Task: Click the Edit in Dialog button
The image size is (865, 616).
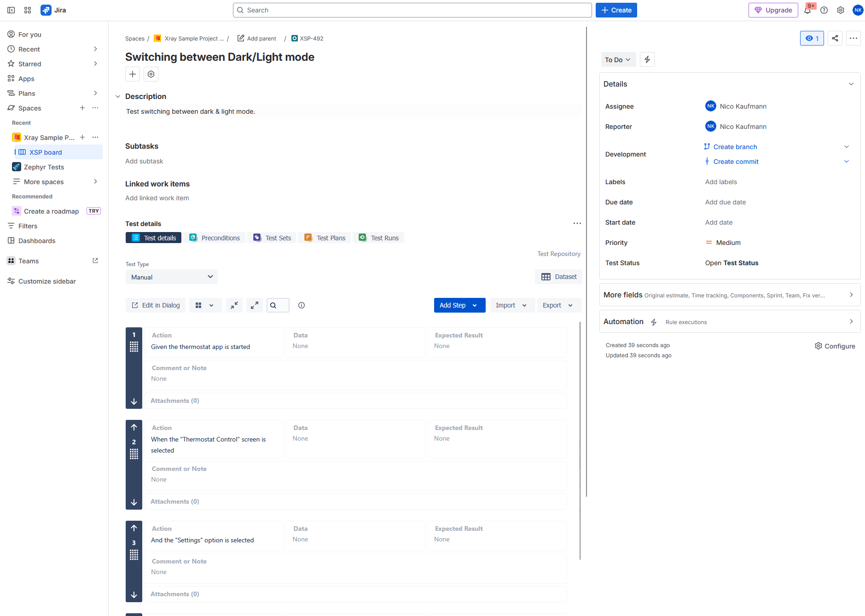Action: click(156, 305)
